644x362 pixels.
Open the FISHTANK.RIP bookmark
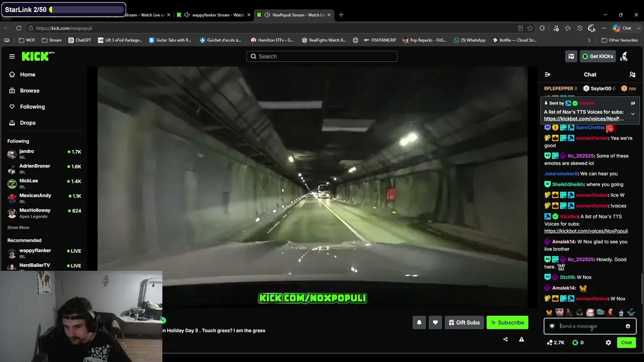click(x=379, y=40)
